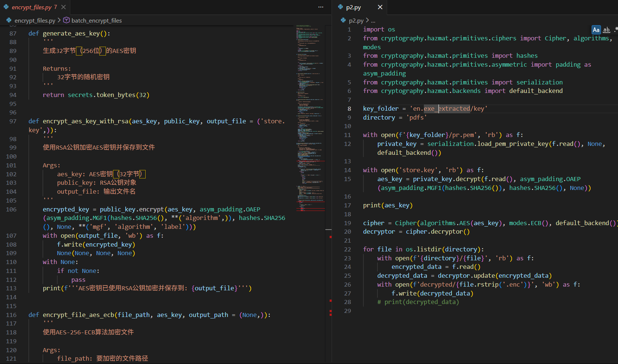Click the Python icon in p2.py breadcrumb

[343, 20]
